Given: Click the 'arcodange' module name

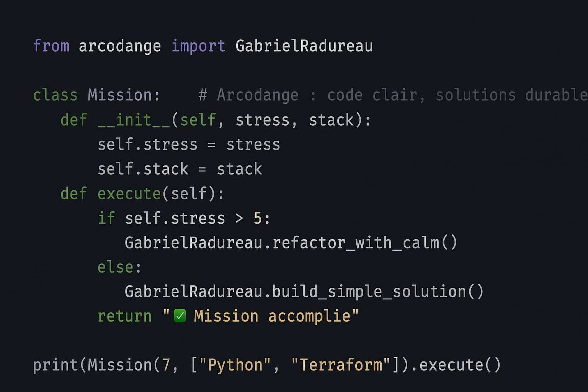Looking at the screenshot, I should click(x=119, y=46).
